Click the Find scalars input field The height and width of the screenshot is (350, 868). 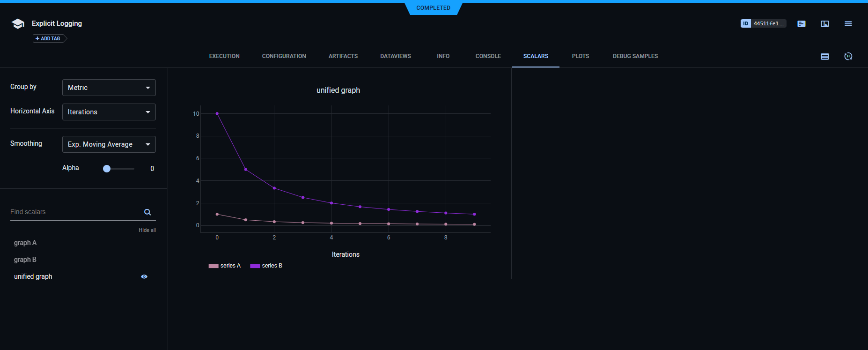pos(75,212)
